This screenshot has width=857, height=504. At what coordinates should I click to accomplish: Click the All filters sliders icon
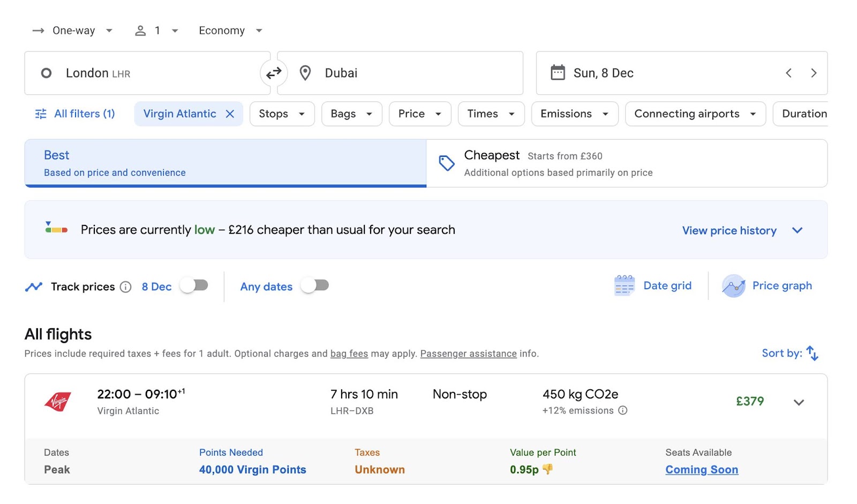click(41, 114)
